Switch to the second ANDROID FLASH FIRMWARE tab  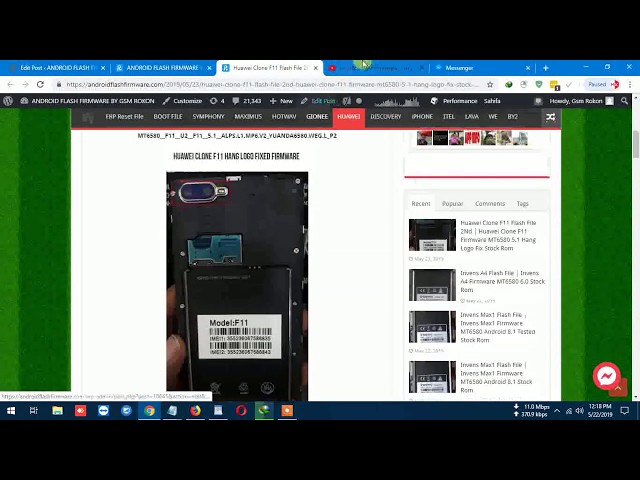pyautogui.click(x=162, y=68)
